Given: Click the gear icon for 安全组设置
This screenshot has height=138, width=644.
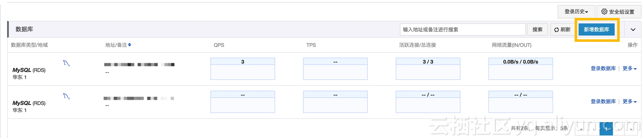Looking at the screenshot, I should pyautogui.click(x=604, y=11).
